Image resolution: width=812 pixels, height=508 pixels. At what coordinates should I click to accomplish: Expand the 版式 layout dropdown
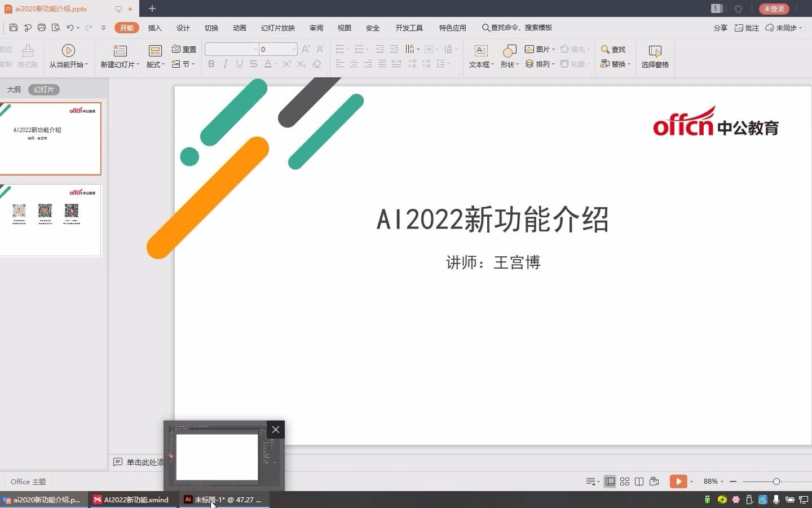(163, 64)
